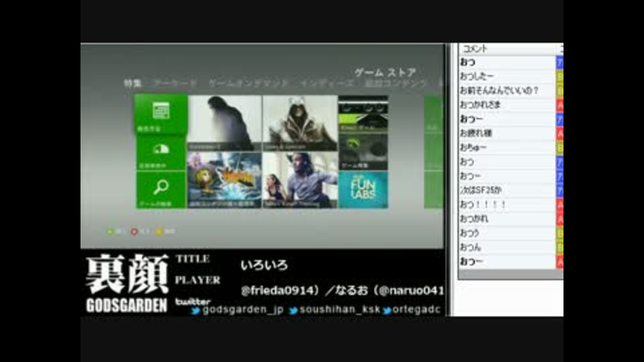Click the godsgarden_jp handle

pos(243,310)
